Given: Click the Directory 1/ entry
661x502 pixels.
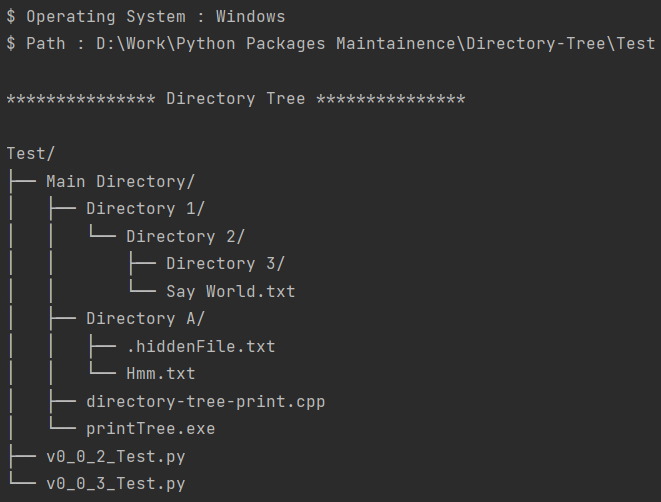Looking at the screenshot, I should (145, 209).
